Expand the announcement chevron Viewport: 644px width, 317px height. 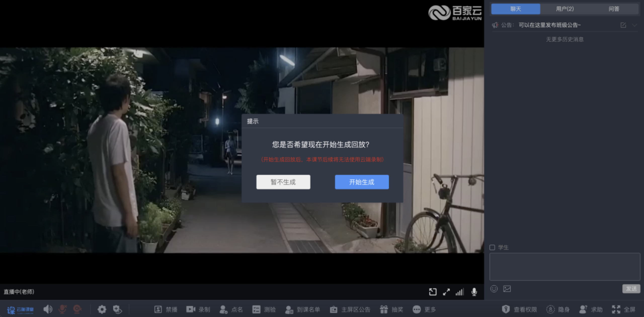[634, 25]
